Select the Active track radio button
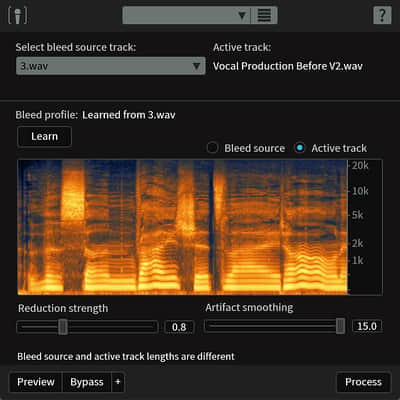Viewport: 400px width, 400px height. coord(300,148)
